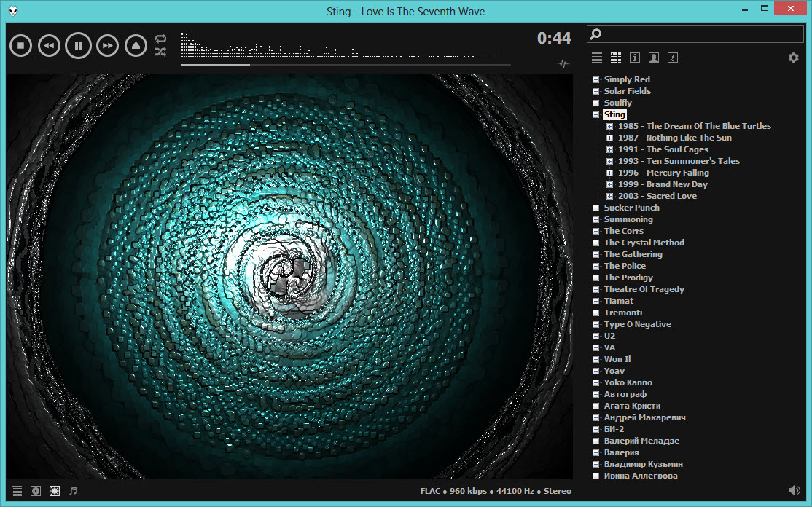The image size is (812, 507).
Task: Toggle repeat mode
Action: click(x=161, y=38)
